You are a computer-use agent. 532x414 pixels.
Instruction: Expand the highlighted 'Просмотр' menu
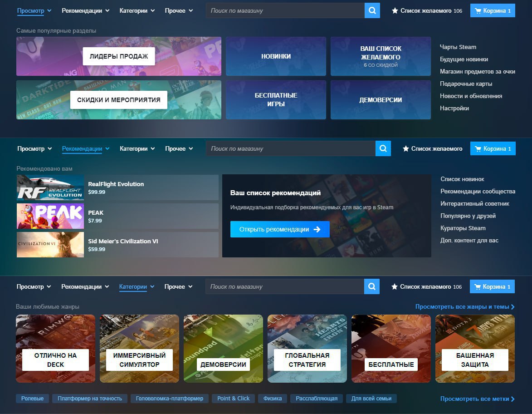[34, 10]
